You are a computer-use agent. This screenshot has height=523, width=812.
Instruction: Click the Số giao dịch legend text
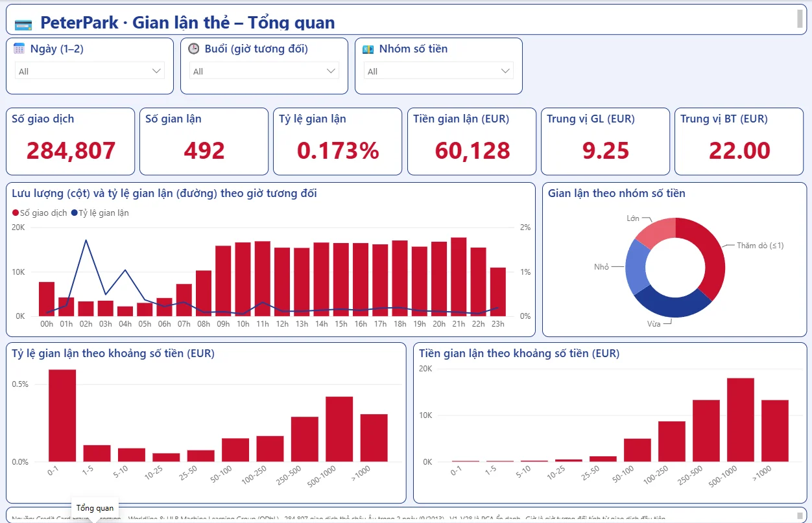[x=43, y=213]
